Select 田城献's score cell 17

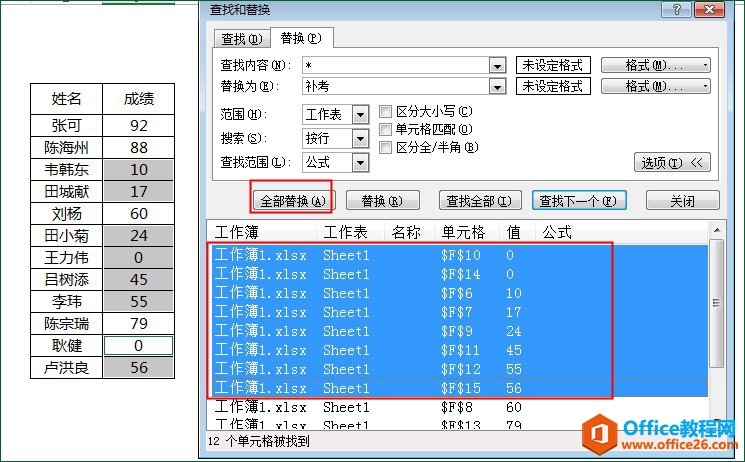tap(139, 192)
